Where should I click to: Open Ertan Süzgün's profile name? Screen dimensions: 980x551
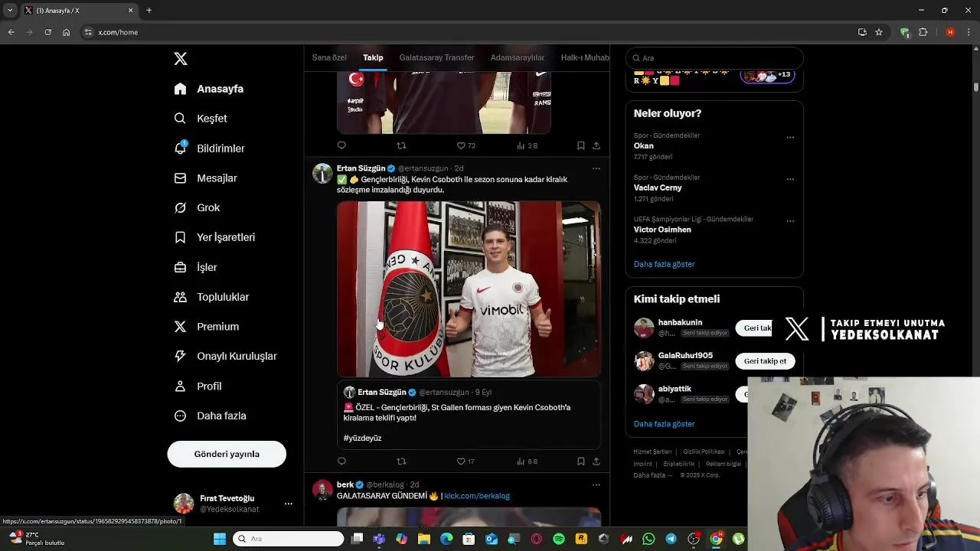tap(361, 168)
